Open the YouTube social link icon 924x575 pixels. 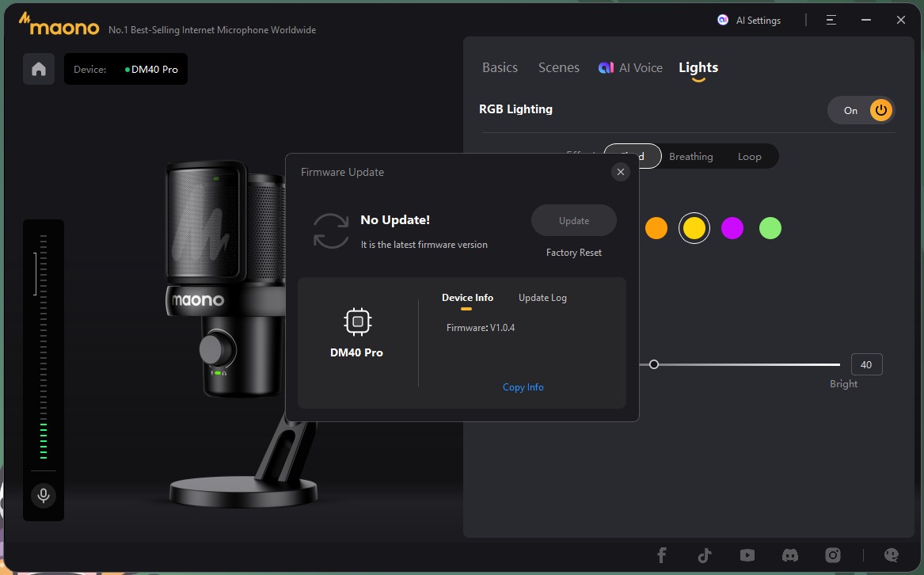point(747,555)
